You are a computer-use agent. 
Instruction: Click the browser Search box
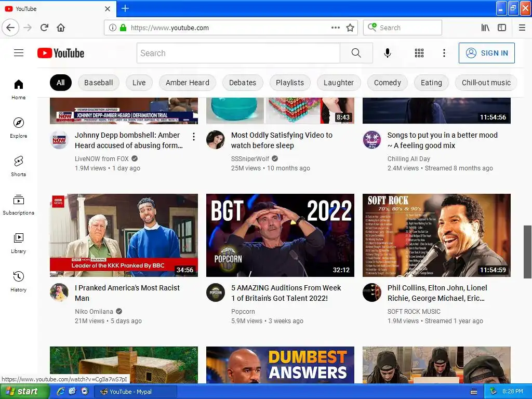pos(403,28)
